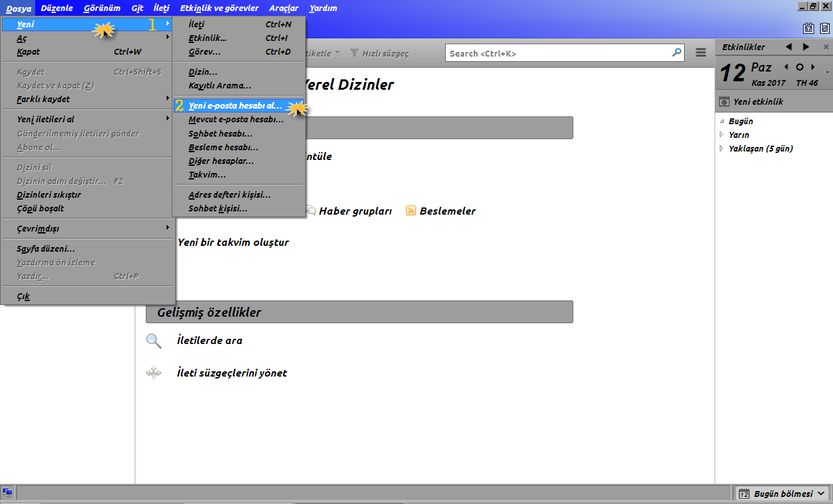Open the Etkinlik ve görevler menu
Screen dimensions: 833x504
click(219, 8)
